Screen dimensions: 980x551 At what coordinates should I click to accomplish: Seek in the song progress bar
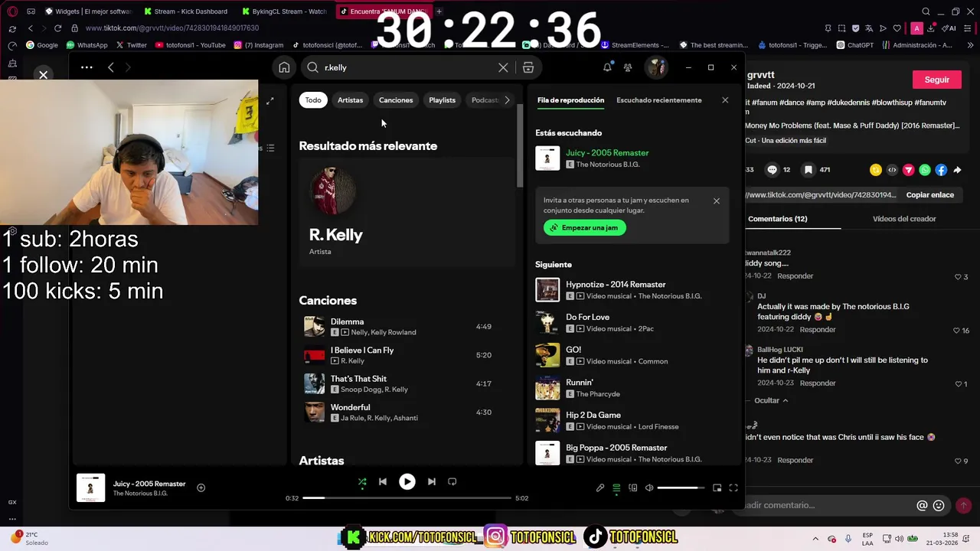(407, 498)
